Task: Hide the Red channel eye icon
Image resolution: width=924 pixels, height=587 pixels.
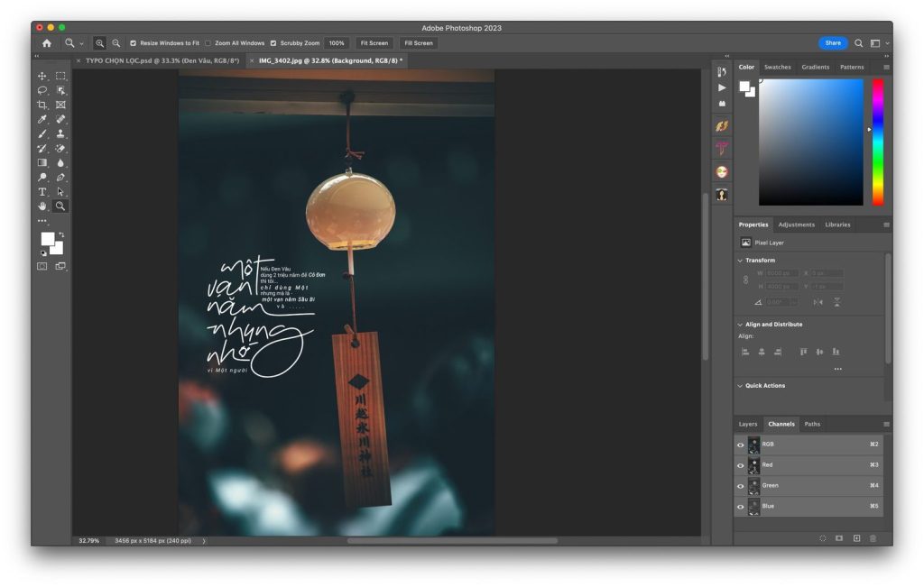Action: [x=741, y=465]
